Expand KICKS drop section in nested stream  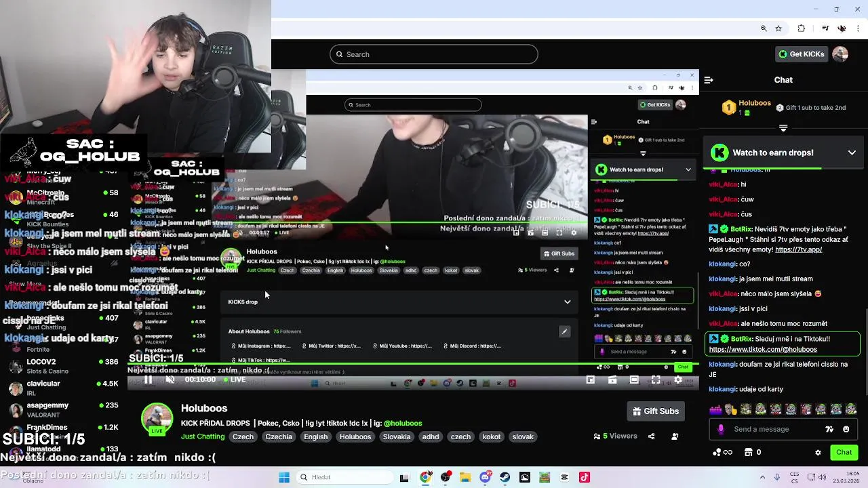click(x=567, y=302)
